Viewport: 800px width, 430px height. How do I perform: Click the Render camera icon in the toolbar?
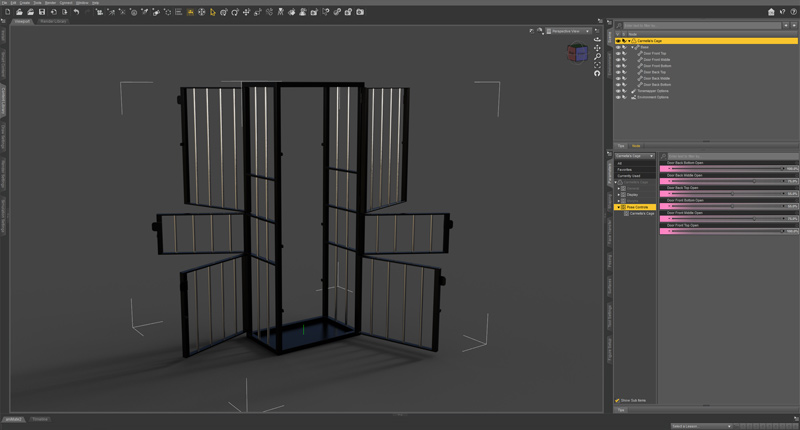(360, 12)
